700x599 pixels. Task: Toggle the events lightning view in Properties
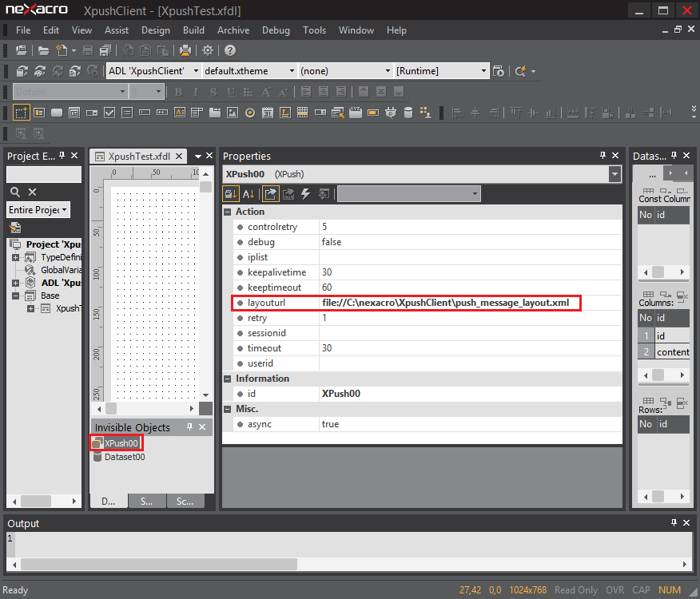tap(306, 194)
